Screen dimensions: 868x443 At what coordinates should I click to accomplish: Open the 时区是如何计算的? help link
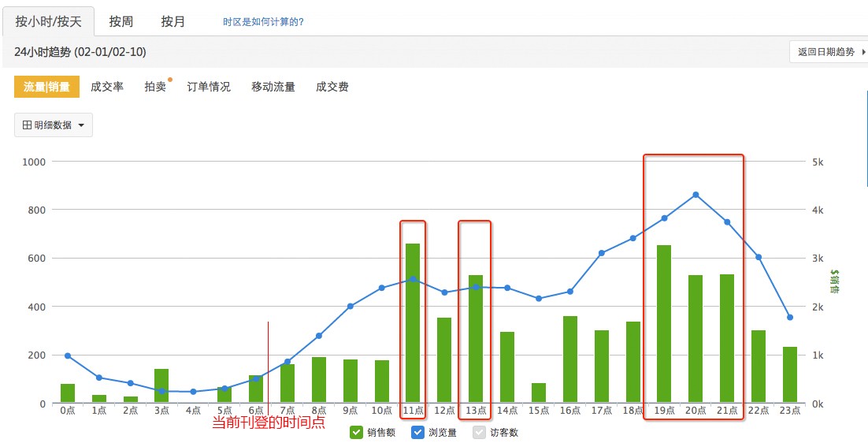click(263, 22)
